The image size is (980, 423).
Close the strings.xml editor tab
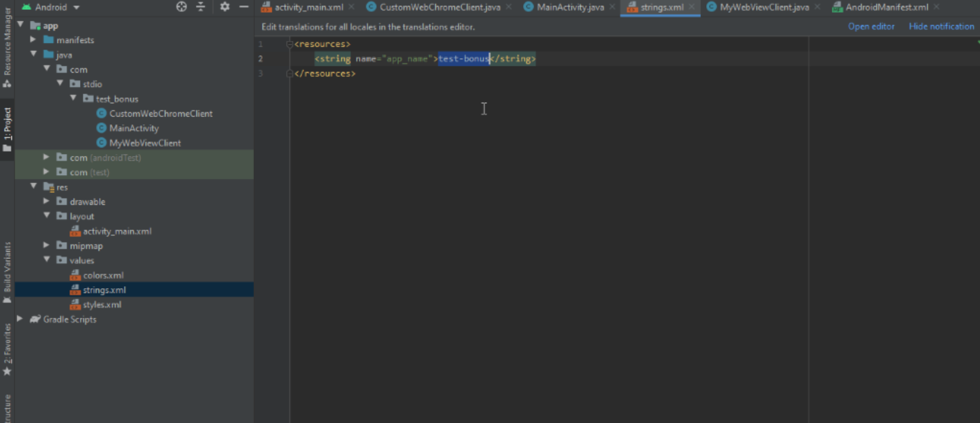692,7
